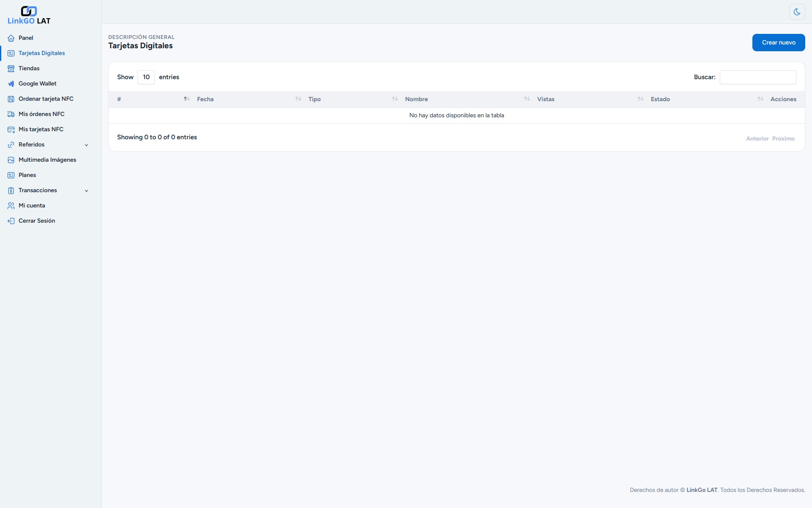Open Mis tarjetas NFC menu item
The image size is (812, 508).
point(41,130)
